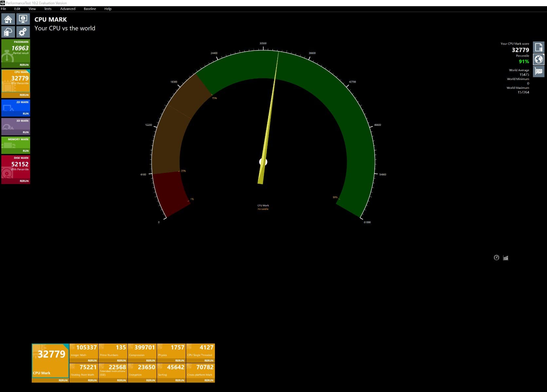Click the Encryption score 23650
The image size is (547, 392).
(146, 367)
